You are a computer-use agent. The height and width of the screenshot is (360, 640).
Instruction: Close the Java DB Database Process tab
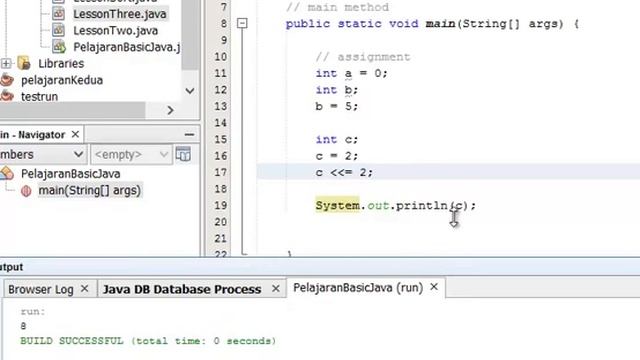point(276,289)
